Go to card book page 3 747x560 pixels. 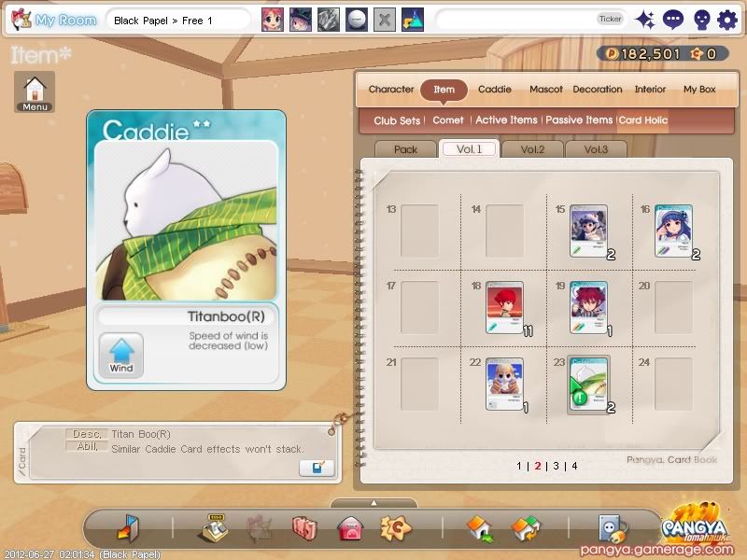[x=556, y=466]
